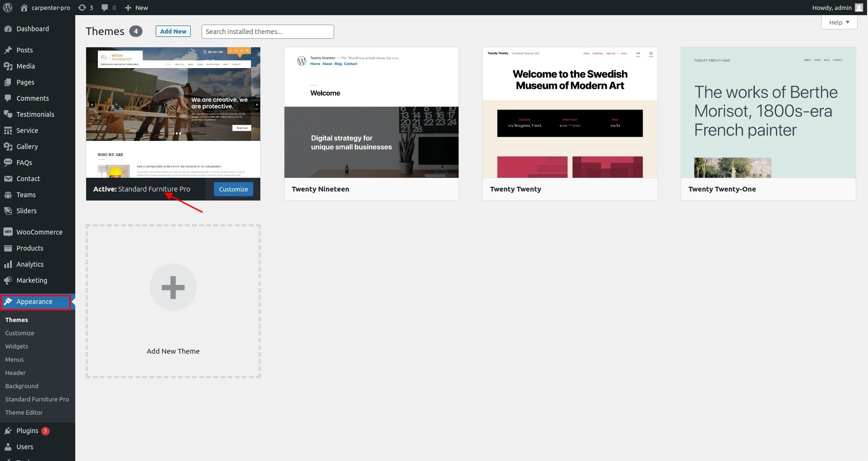Open the Testimonials menu label

35,114
